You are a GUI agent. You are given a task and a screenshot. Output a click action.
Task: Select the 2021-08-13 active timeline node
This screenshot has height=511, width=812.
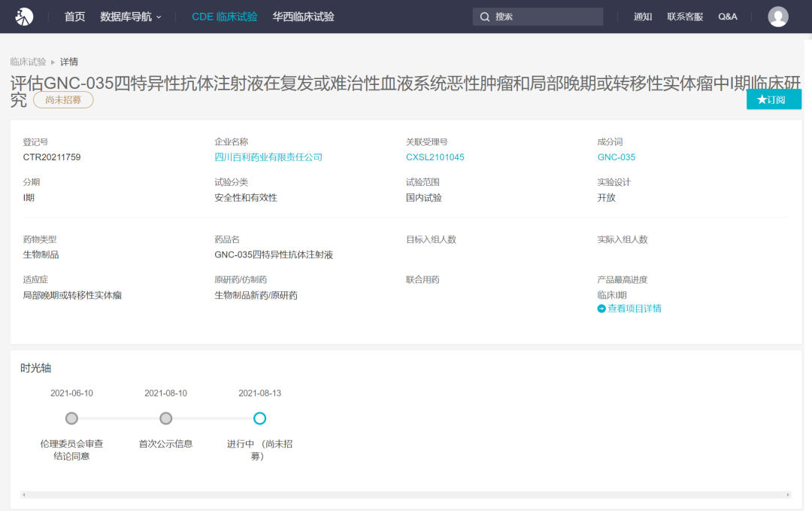260,418
